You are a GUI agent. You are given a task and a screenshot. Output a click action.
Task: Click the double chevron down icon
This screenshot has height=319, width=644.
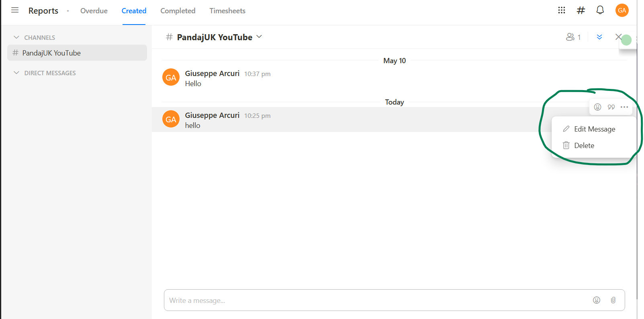(599, 37)
